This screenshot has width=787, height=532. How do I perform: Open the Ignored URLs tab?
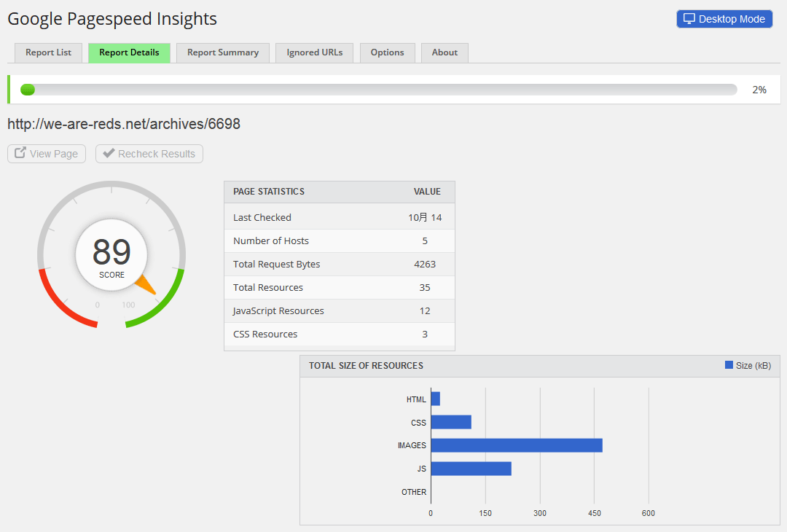pos(314,52)
